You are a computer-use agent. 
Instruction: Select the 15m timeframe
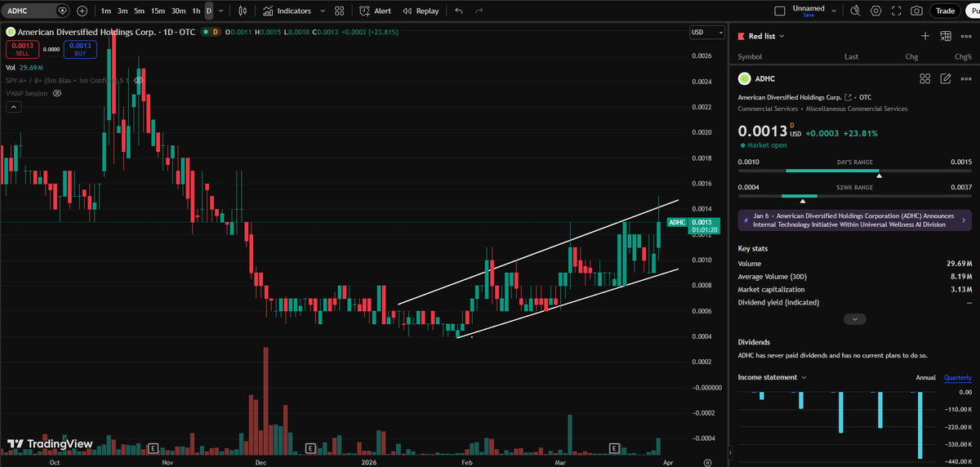click(x=158, y=11)
